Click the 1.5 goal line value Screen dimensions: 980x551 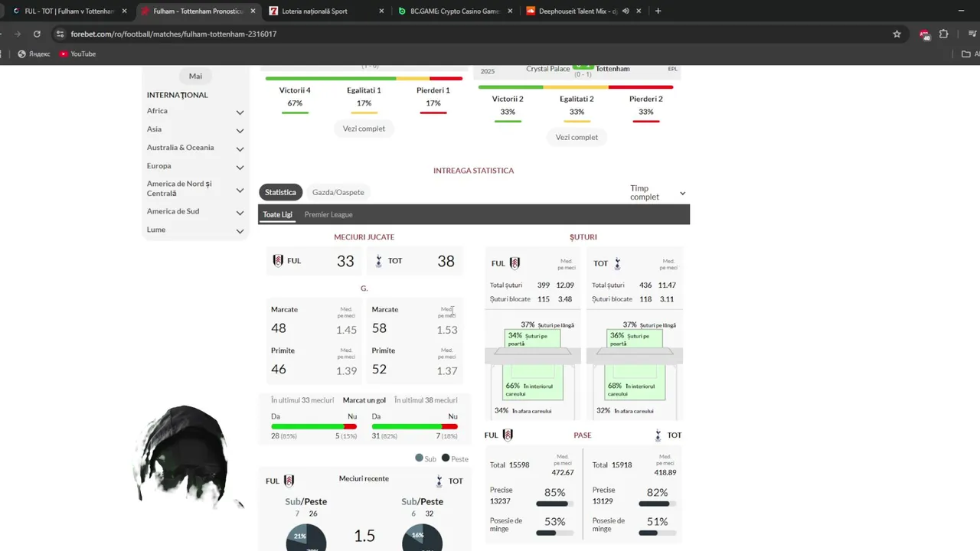pos(364,536)
